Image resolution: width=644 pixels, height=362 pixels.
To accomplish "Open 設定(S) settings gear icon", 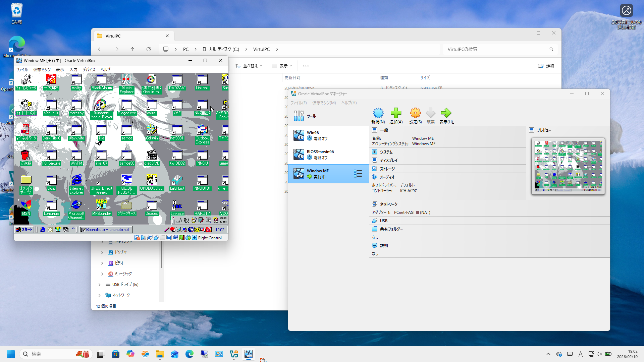I will (415, 113).
